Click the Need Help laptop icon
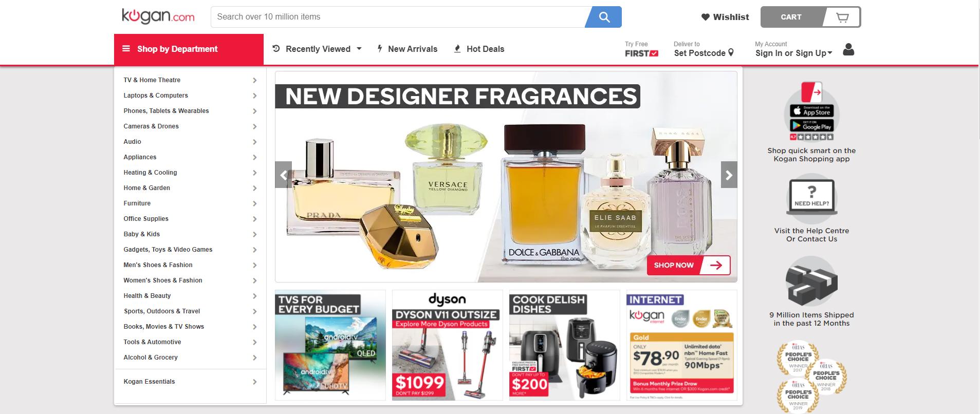The height and width of the screenshot is (414, 980). [x=811, y=197]
